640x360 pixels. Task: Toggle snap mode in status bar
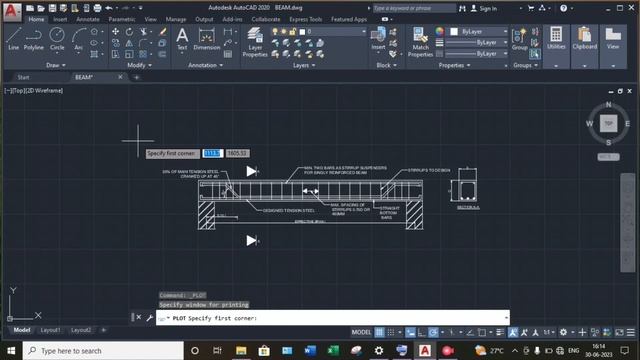391,332
